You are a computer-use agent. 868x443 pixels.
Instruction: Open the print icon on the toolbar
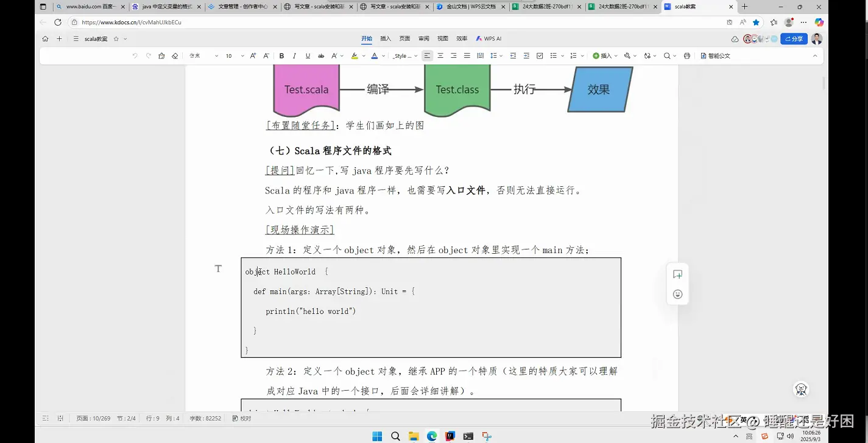pos(686,55)
